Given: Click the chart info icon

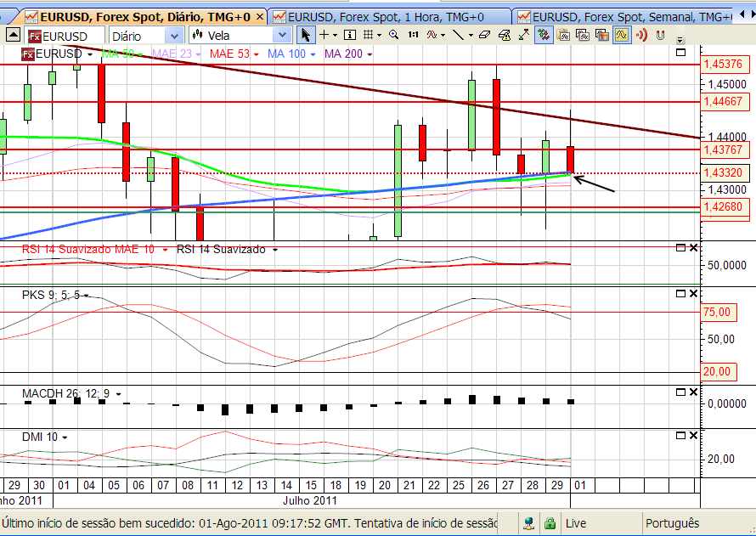Looking at the screenshot, I should click(x=351, y=35).
